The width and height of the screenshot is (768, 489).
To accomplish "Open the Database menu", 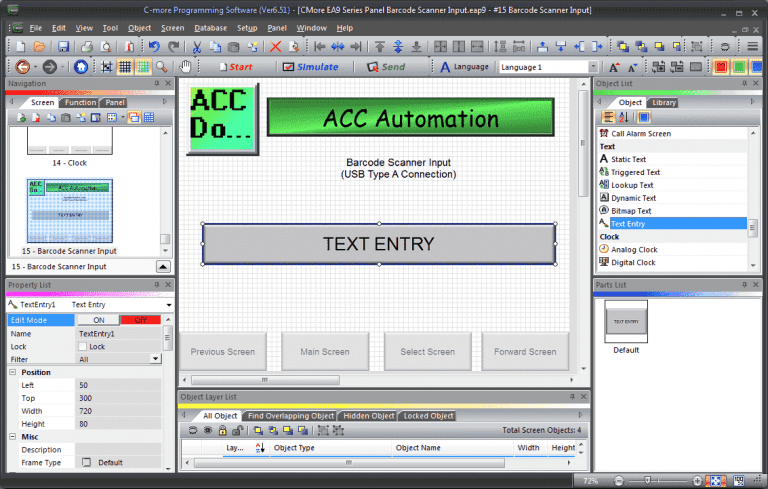I will [209, 28].
